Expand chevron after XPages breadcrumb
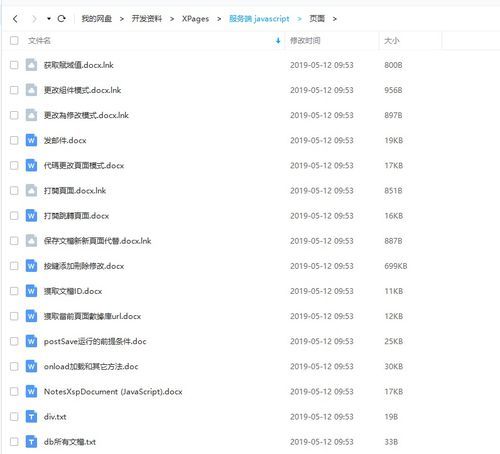Image resolution: width=500 pixels, height=454 pixels. tap(219, 19)
